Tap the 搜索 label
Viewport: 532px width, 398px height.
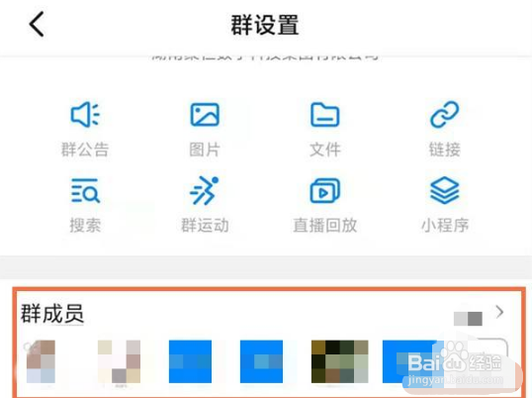pos(85,225)
